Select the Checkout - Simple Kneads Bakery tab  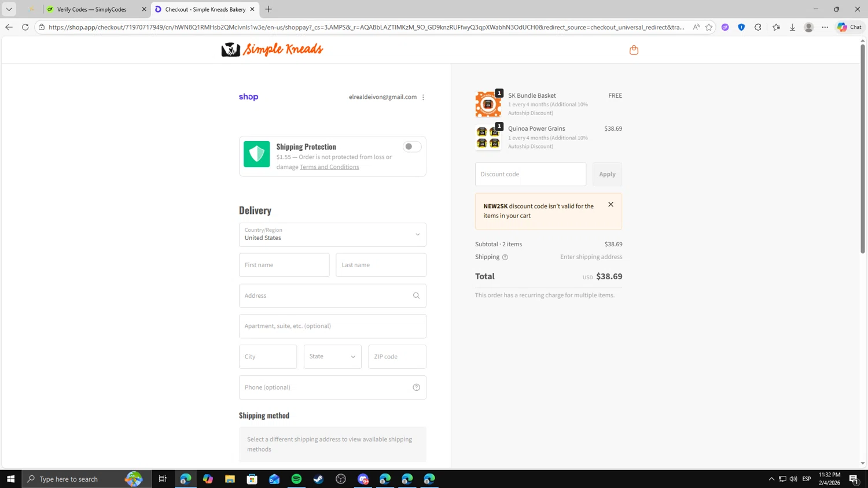(205, 9)
